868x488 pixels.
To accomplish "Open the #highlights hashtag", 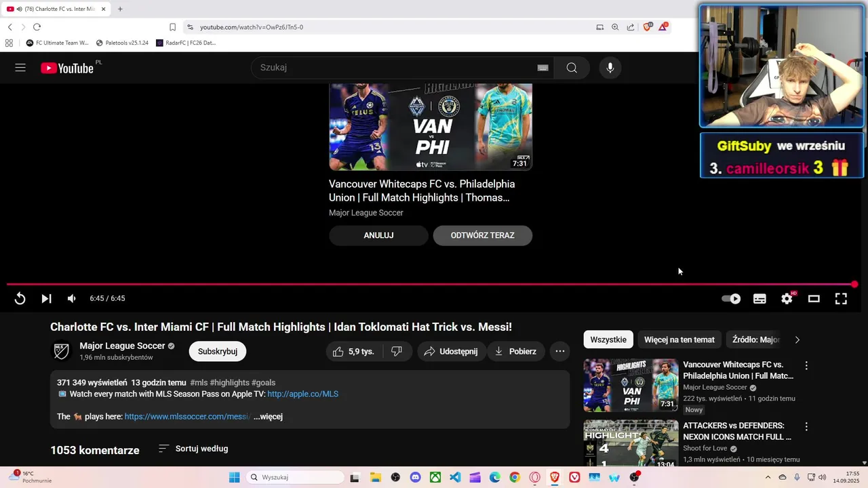I will pos(229,383).
